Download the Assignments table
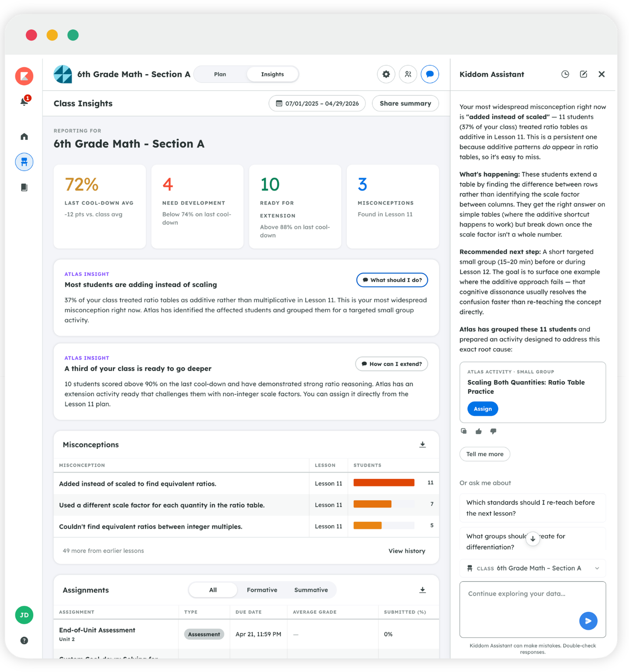Image resolution: width=629 pixels, height=672 pixels. click(422, 590)
